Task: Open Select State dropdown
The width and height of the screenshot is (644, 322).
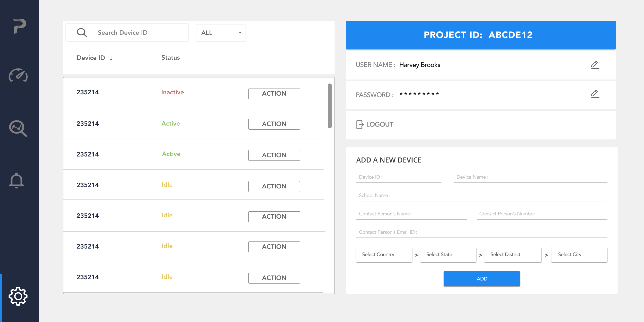Action: pyautogui.click(x=448, y=255)
